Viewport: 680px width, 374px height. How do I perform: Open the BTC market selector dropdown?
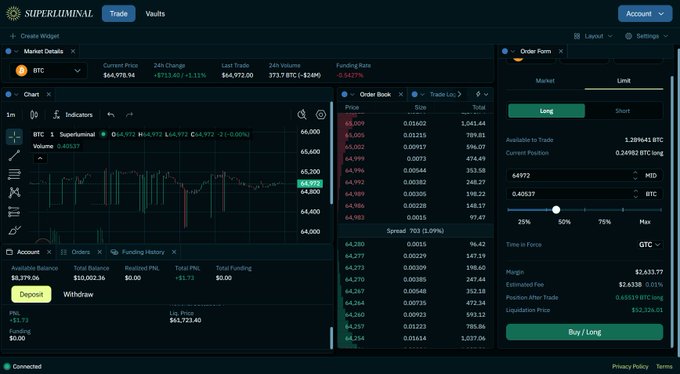tap(48, 70)
